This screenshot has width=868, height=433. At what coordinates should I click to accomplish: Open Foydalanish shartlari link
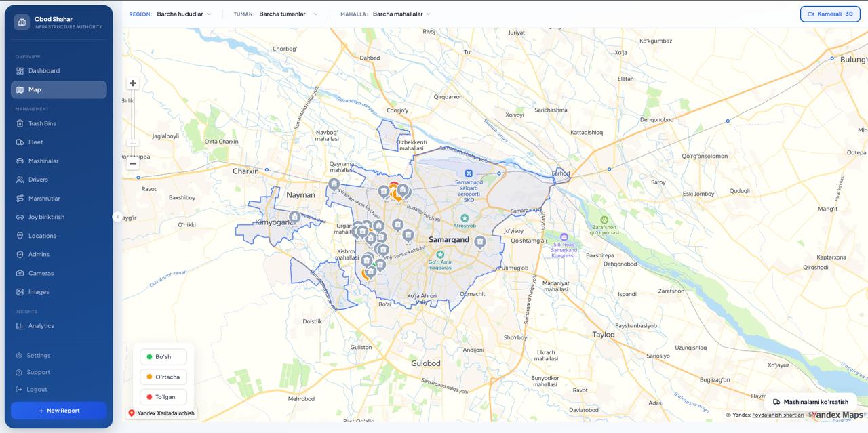pos(778,415)
